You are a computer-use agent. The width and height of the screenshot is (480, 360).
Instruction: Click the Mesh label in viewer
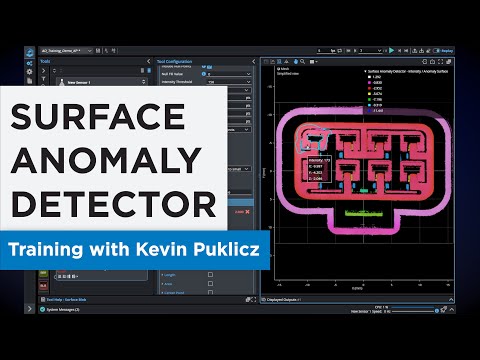[x=285, y=69]
